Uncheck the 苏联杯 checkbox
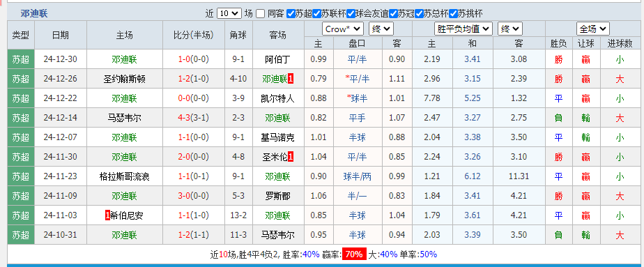The height and width of the screenshot is (267, 644). (x=316, y=13)
